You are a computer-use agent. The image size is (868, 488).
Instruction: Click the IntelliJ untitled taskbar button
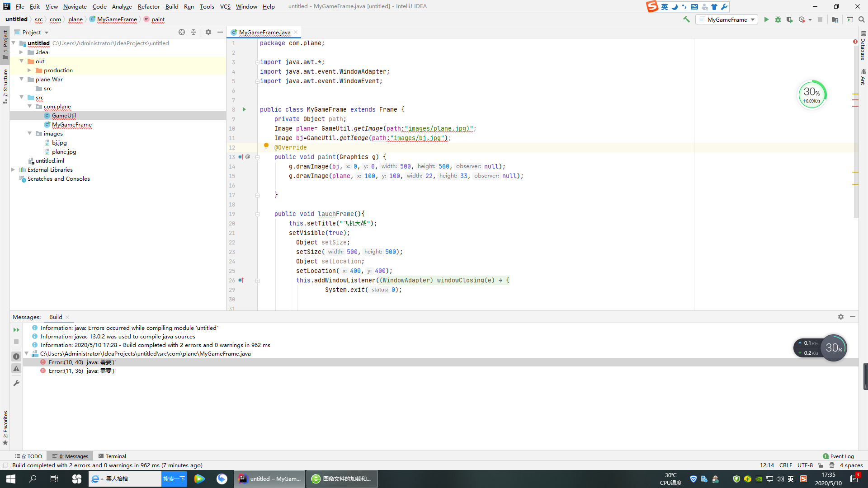tap(269, 479)
